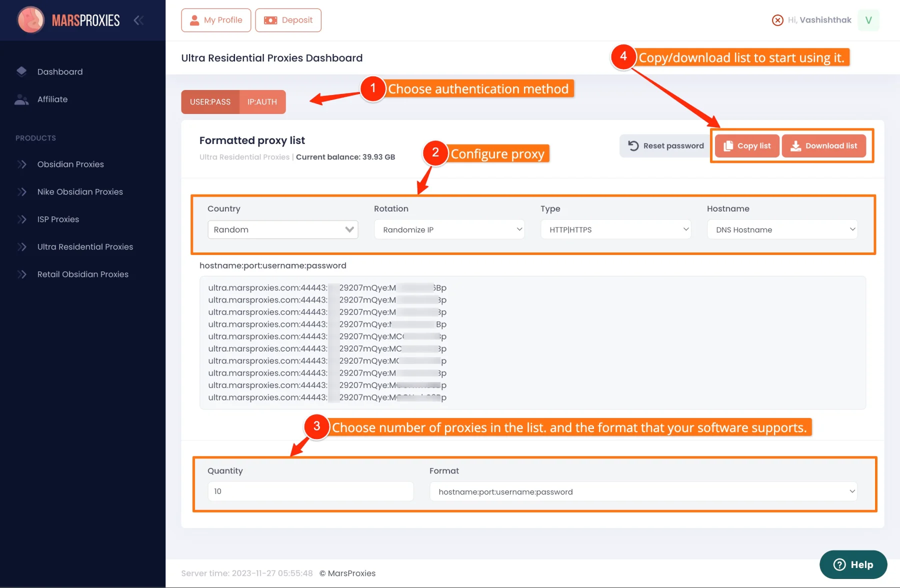The height and width of the screenshot is (588, 900).
Task: Click the username Vashishthak text
Action: 825,20
